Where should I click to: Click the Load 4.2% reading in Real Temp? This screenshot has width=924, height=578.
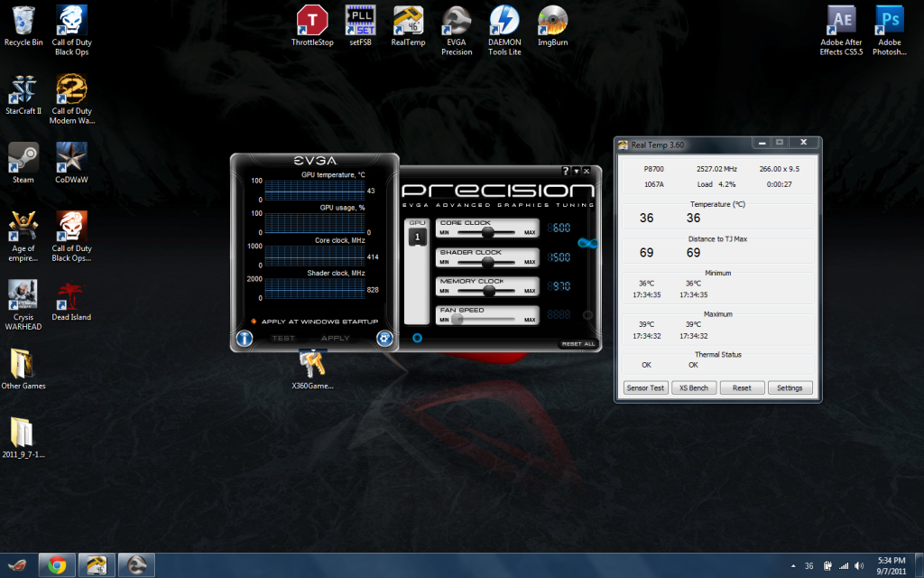pos(716,184)
